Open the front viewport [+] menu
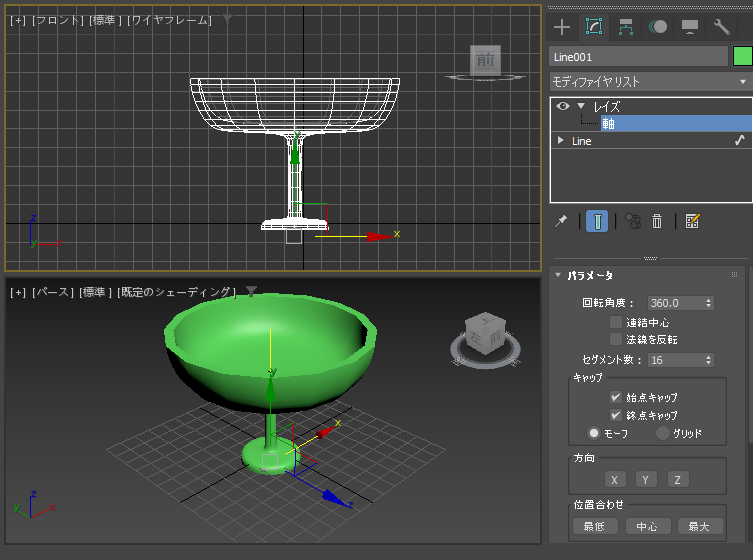This screenshot has height=560, width=753. coord(18,20)
